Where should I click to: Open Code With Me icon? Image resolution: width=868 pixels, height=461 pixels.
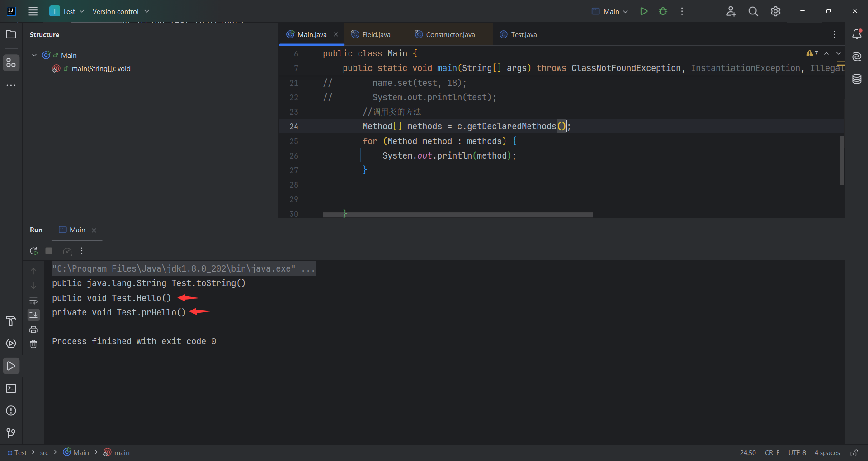click(731, 11)
